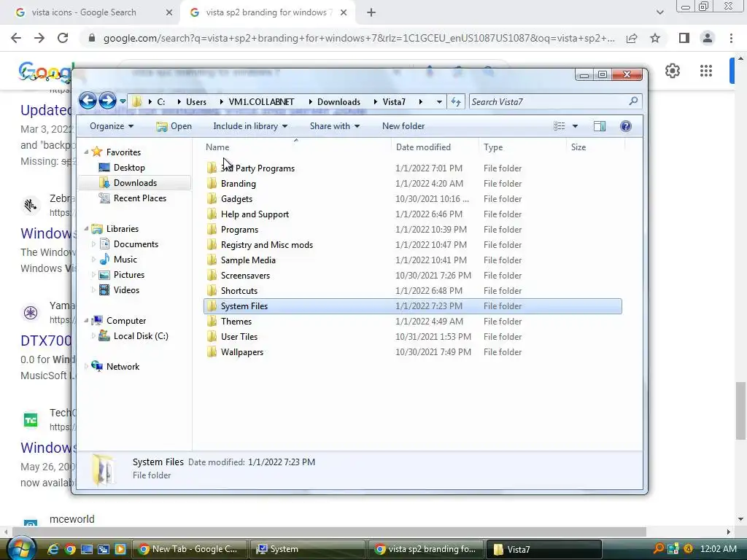Screen dimensions: 747x560
Task: Click the Change your view icon
Action: [560, 126]
